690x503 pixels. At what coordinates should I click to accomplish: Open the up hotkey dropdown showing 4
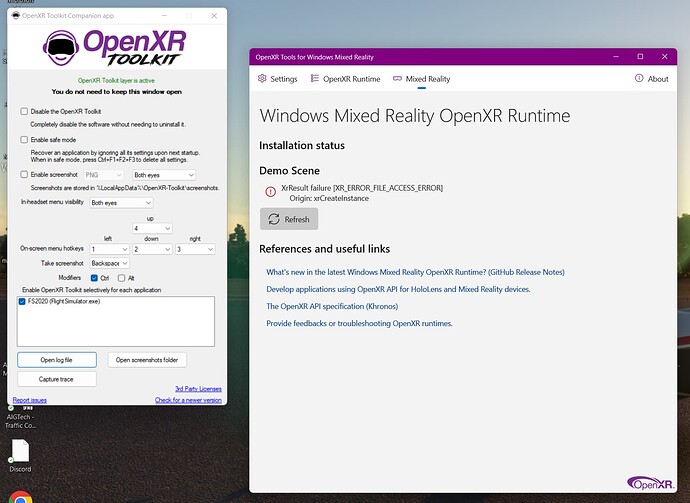pyautogui.click(x=152, y=228)
